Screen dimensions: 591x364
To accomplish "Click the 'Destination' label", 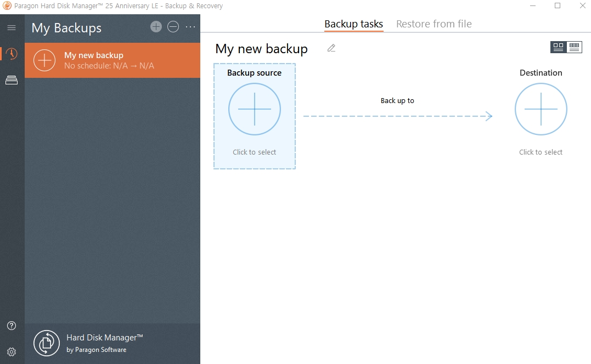I will point(541,73).
